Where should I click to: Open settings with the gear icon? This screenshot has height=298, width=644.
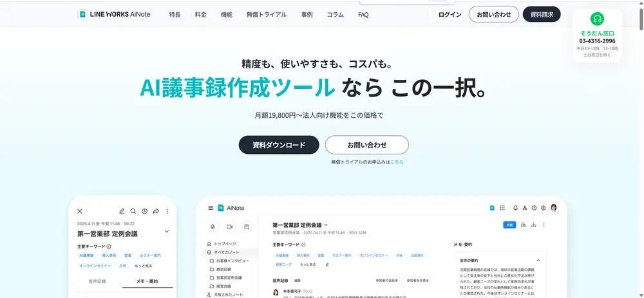coord(544,208)
